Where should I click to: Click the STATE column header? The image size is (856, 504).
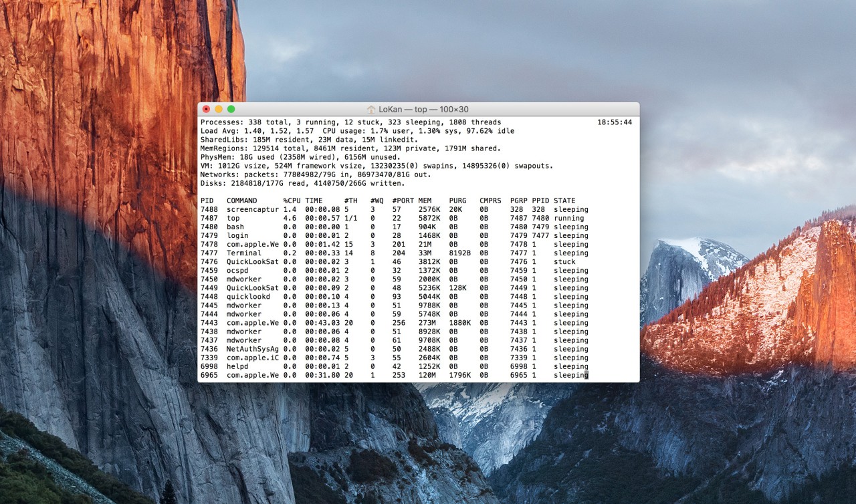564,201
